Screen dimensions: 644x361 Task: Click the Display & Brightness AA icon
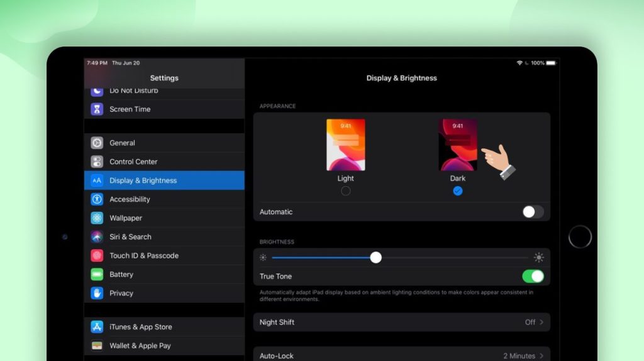click(x=97, y=181)
